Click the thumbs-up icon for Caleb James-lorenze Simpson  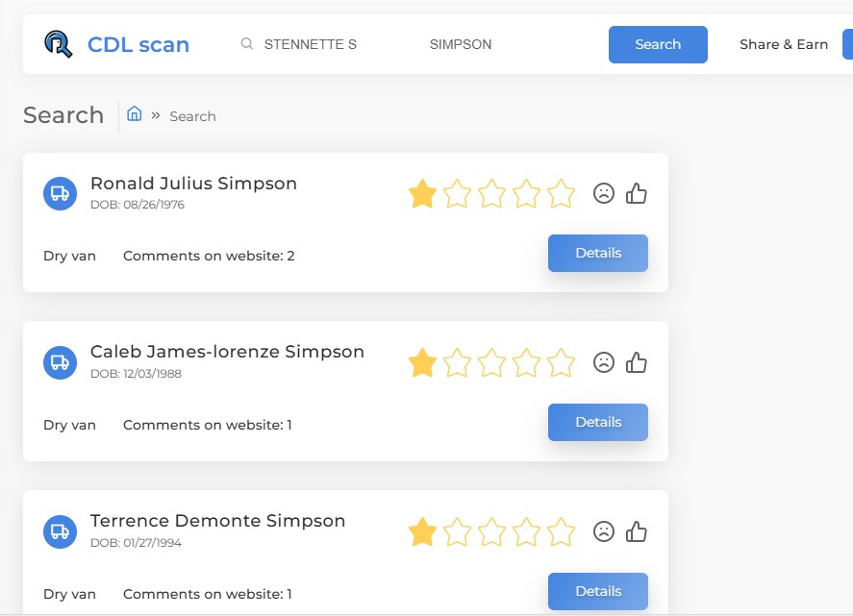pyautogui.click(x=636, y=362)
